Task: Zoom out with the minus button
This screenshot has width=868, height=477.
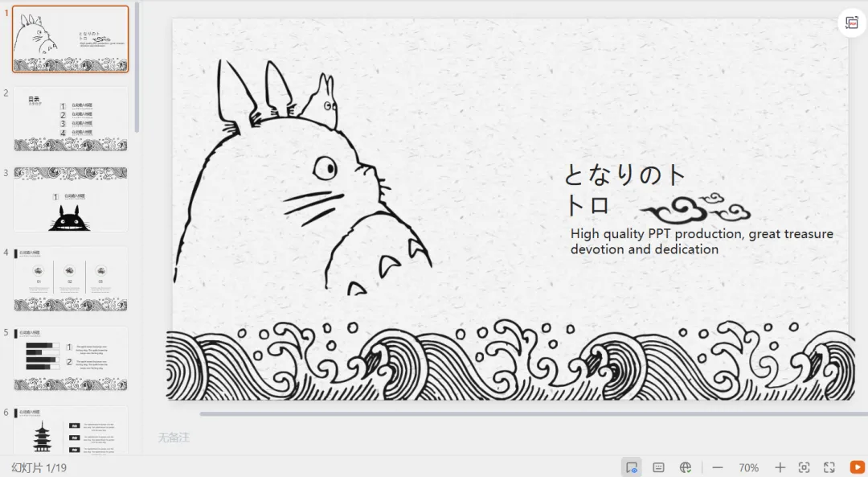Action: pyautogui.click(x=718, y=467)
